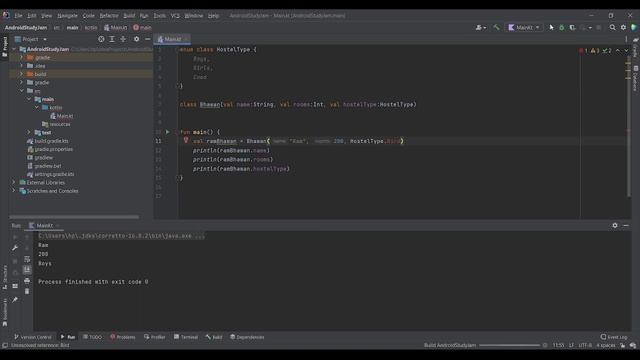This screenshot has height=360, width=640.
Task: Expand the .gradle folder
Action: pos(21,58)
